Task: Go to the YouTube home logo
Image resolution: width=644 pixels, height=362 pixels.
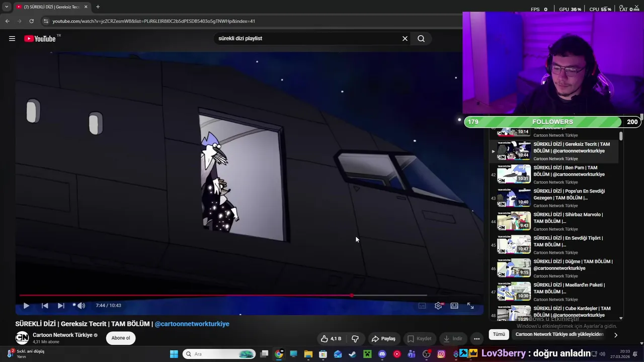Action: point(40,39)
